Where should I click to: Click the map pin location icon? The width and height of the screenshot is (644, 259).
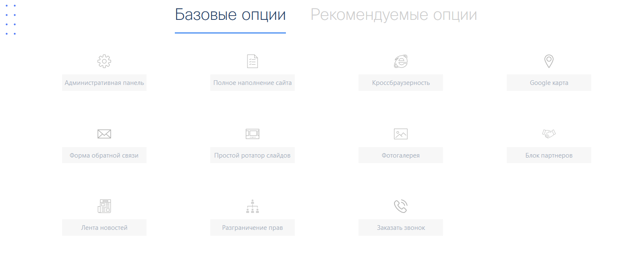pos(549,61)
